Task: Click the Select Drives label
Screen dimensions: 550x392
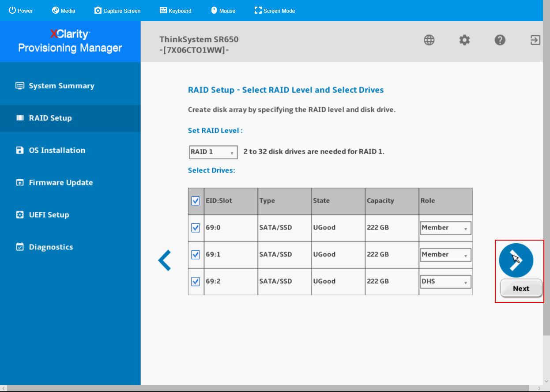Action: point(211,170)
